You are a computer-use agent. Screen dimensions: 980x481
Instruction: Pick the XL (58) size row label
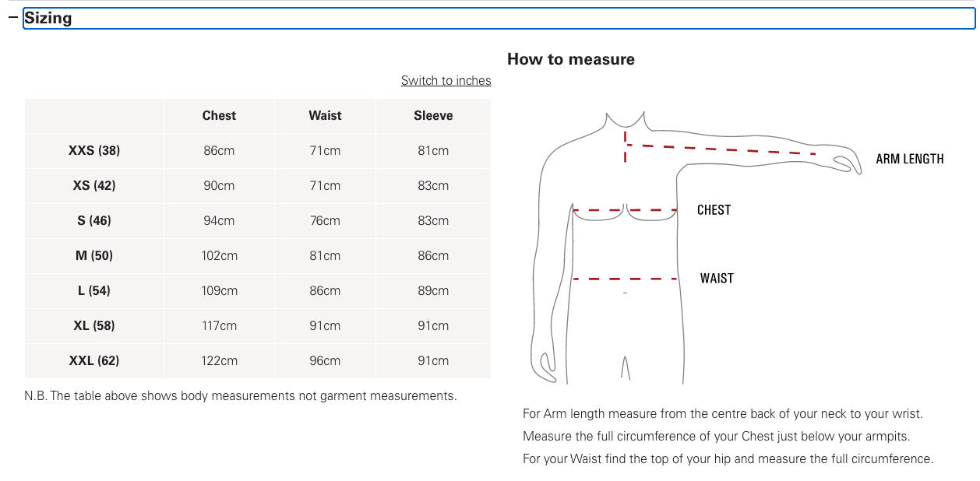94,326
